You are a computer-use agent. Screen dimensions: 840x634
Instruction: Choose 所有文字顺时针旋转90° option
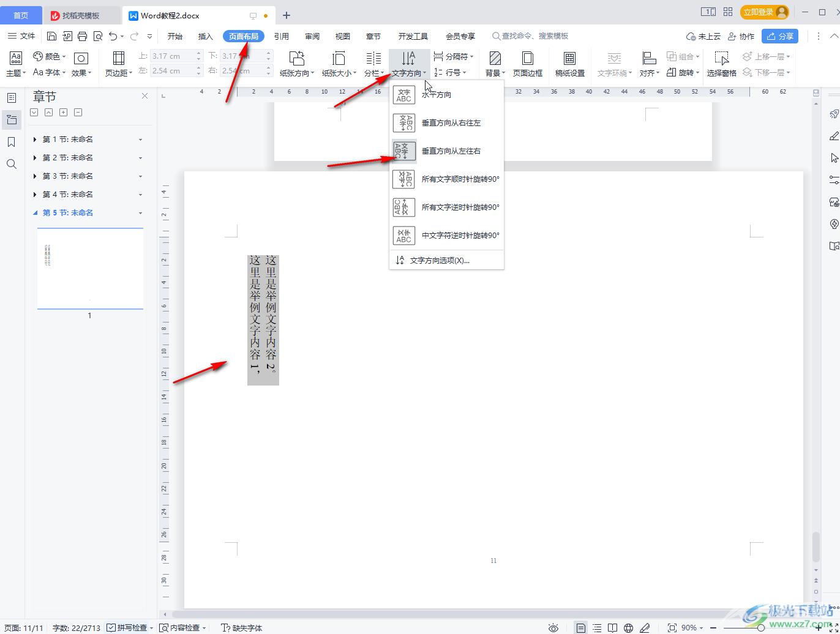[446, 179]
